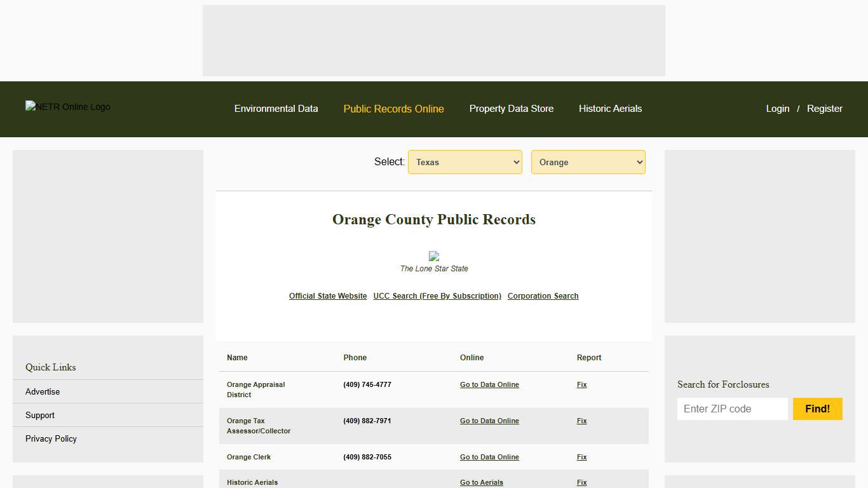Open the Support page
868x488 pixels.
[x=39, y=415]
